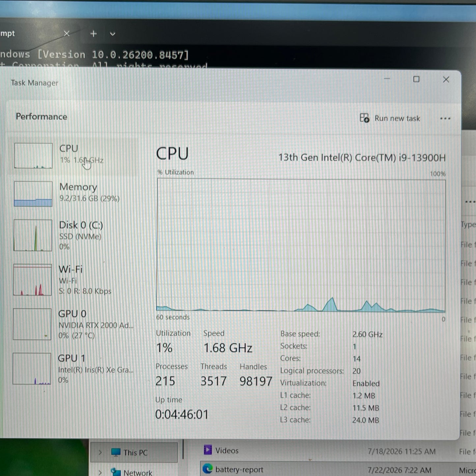Click the Processes count 215

[x=165, y=381]
